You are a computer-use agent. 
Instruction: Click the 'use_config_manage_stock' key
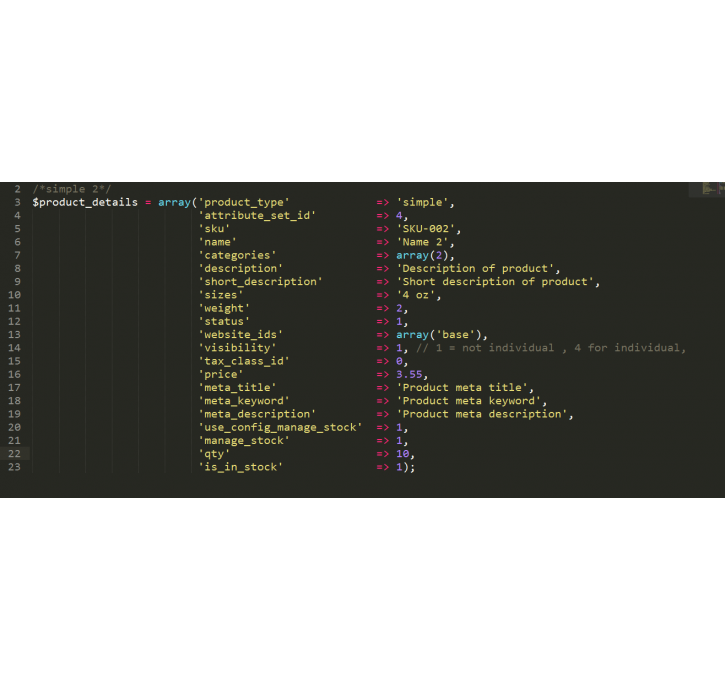(x=280, y=428)
